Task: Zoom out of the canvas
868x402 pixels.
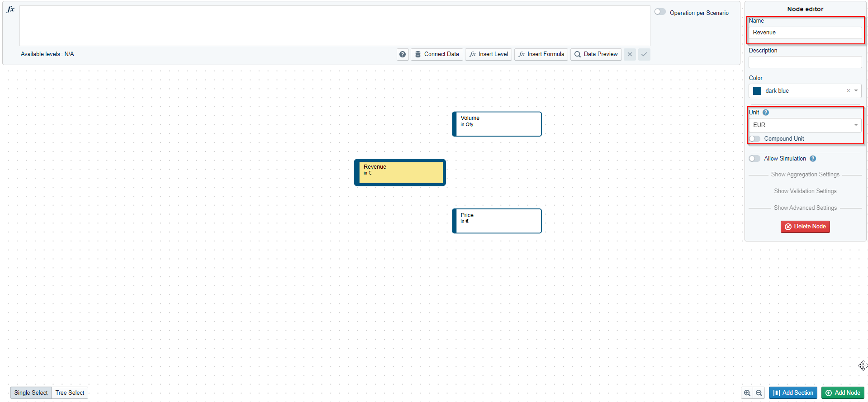Action: 759,393
